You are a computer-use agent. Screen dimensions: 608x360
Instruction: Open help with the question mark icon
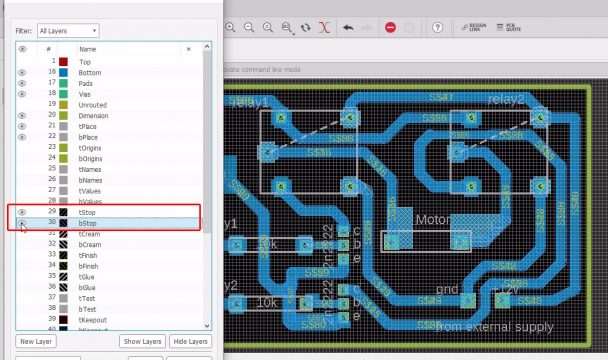[x=437, y=28]
